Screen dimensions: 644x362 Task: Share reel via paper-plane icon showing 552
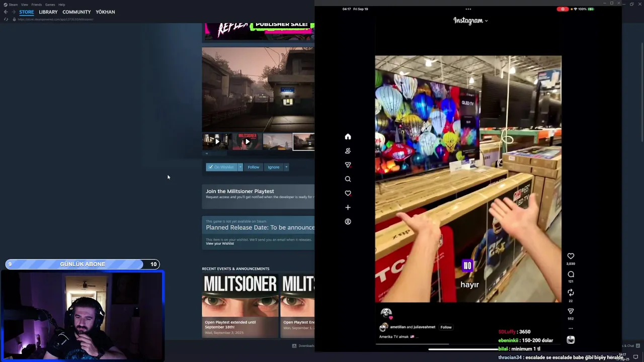tap(571, 311)
